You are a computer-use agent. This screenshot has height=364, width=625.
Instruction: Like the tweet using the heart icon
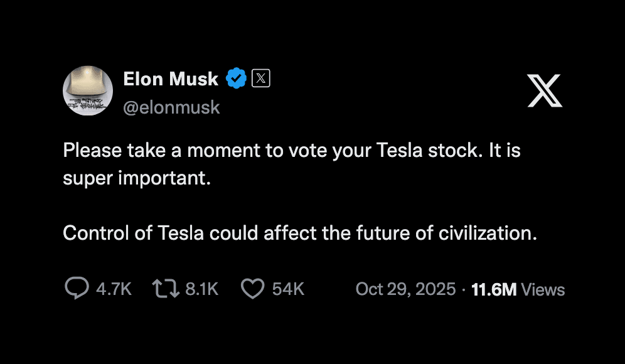pyautogui.click(x=253, y=288)
